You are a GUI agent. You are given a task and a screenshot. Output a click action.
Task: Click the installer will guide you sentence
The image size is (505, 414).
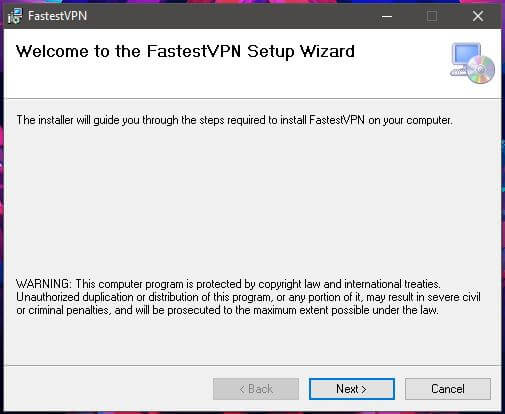click(234, 120)
